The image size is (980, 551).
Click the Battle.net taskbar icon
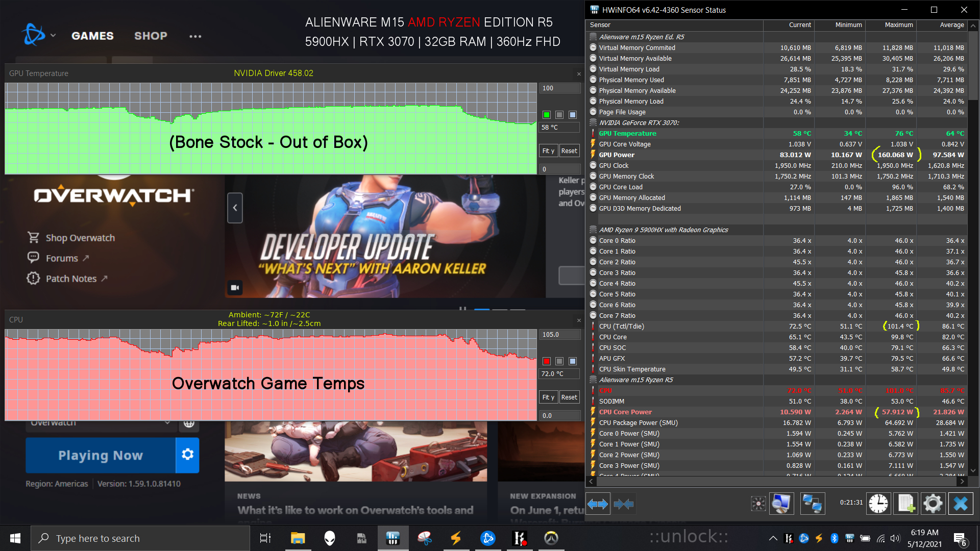488,538
